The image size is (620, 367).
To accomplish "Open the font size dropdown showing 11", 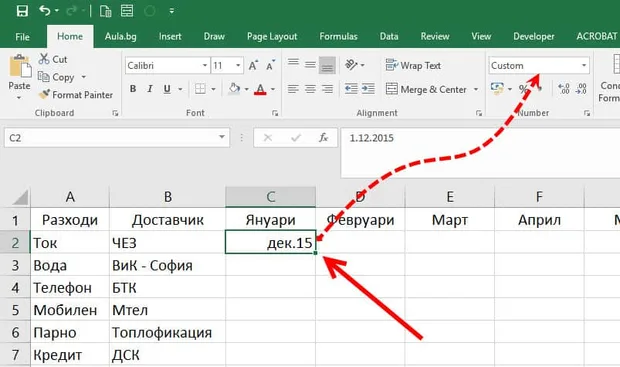I will [238, 65].
